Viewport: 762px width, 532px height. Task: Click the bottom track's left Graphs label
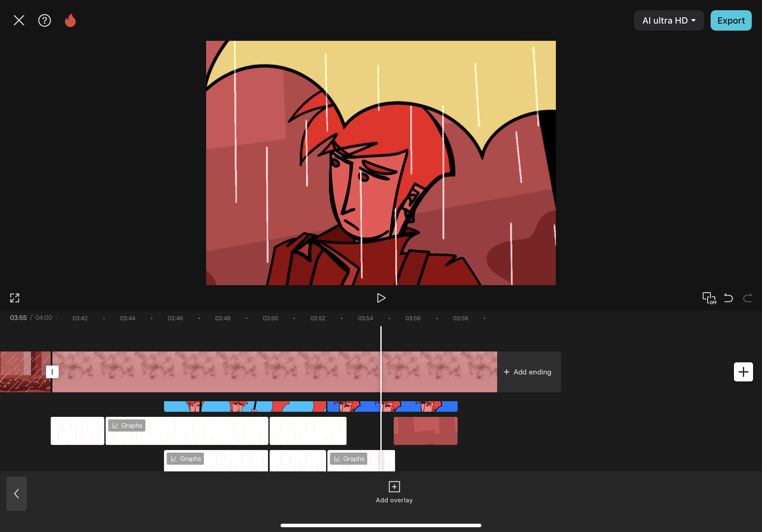[185, 459]
